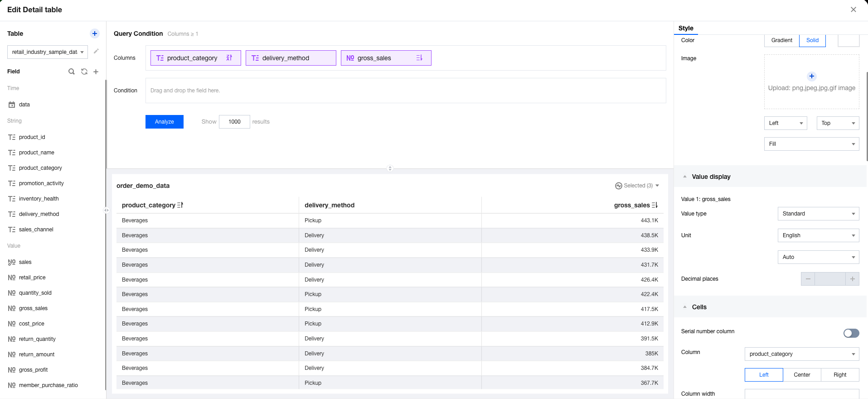The height and width of the screenshot is (402, 868).
Task: Click the Show results number input field
Action: click(x=234, y=122)
